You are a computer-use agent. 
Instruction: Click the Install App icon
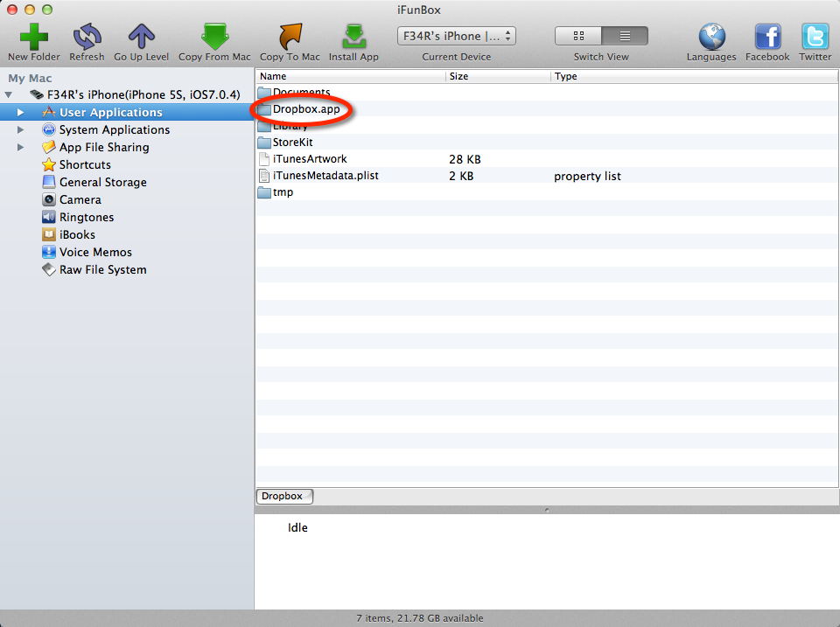pos(353,37)
